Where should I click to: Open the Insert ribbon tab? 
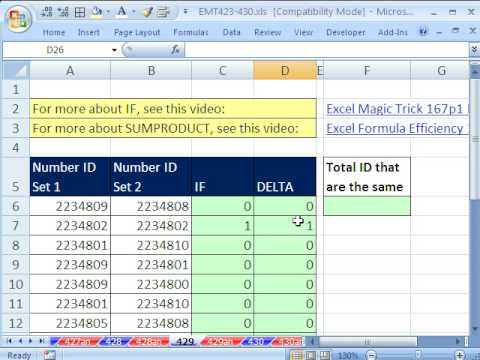(89, 32)
